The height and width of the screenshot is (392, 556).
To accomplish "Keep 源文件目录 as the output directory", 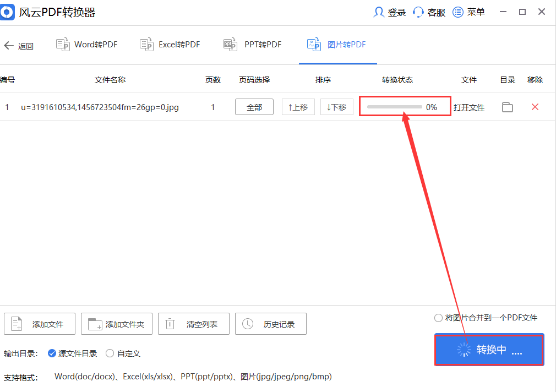I will (x=52, y=353).
